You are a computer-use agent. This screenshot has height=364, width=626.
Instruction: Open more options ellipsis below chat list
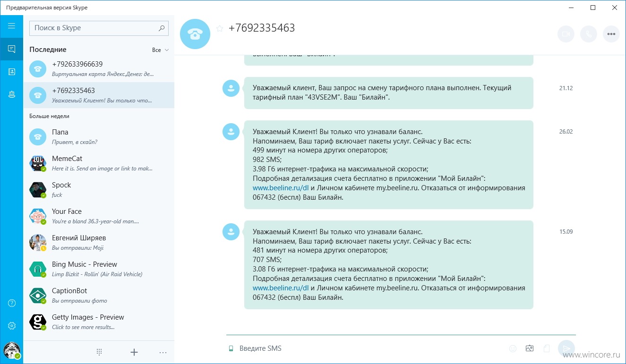163,352
